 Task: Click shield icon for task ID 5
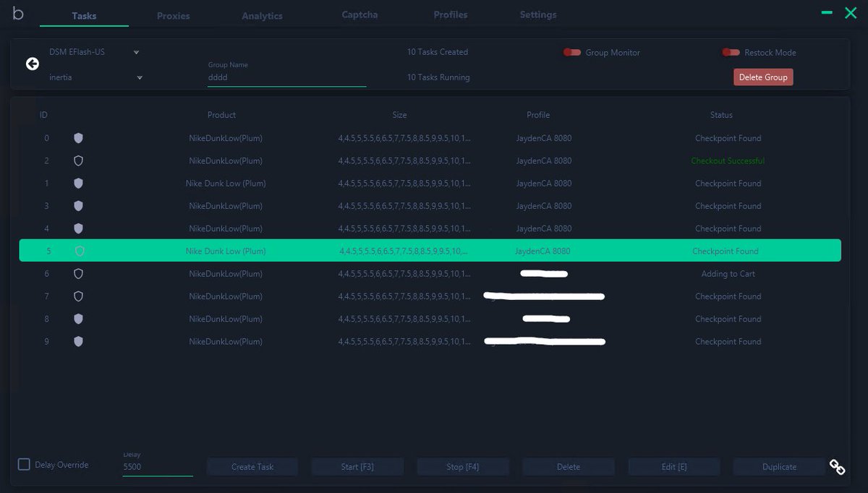click(x=80, y=251)
